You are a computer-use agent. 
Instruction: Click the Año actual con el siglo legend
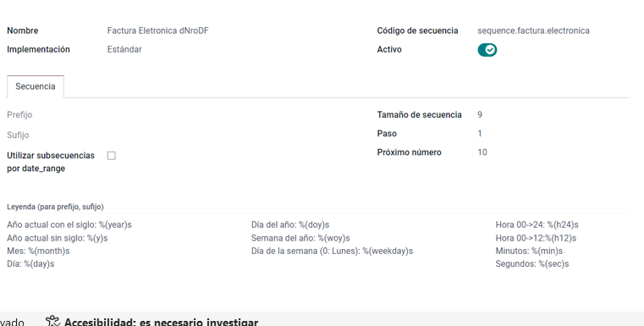pyautogui.click(x=69, y=225)
